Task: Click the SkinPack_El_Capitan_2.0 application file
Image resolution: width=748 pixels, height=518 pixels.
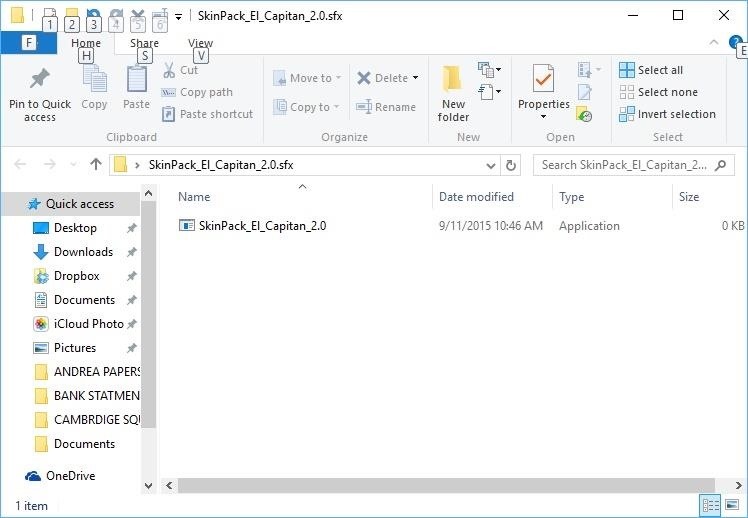Action: coord(262,226)
